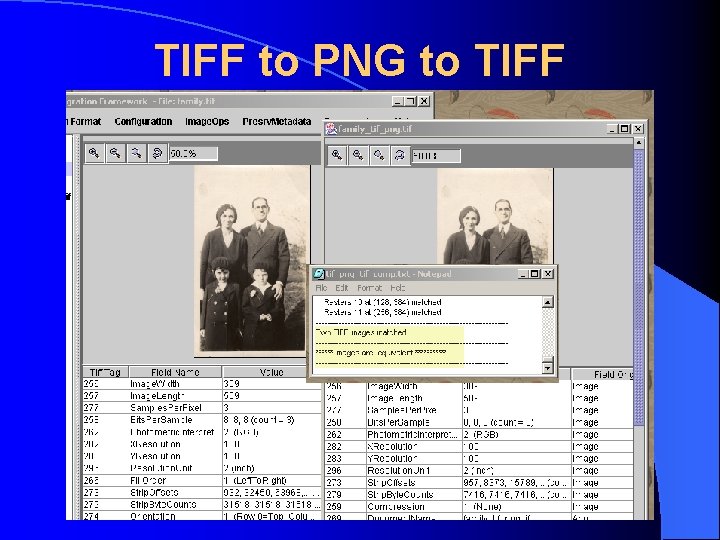Click couple photo in family_tif_png.tif window
720x540 pixels.
tap(495, 216)
